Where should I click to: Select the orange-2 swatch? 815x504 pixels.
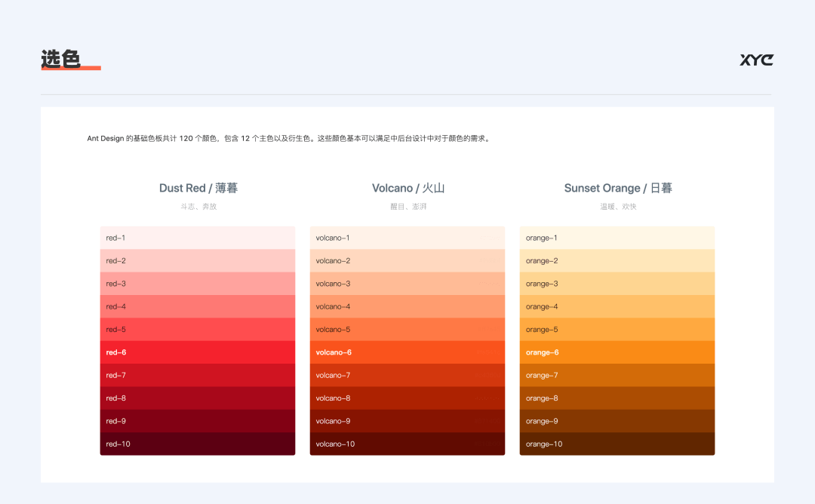[617, 261]
